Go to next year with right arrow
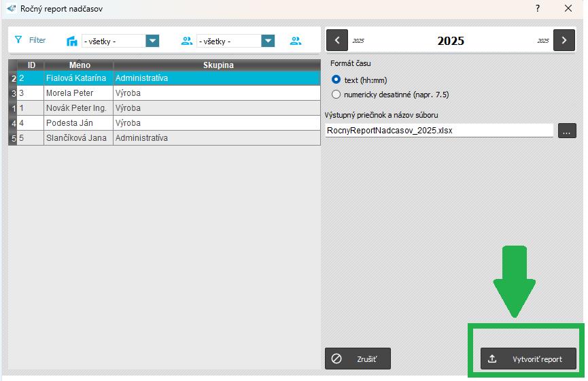This screenshot has width=588, height=381. point(564,40)
